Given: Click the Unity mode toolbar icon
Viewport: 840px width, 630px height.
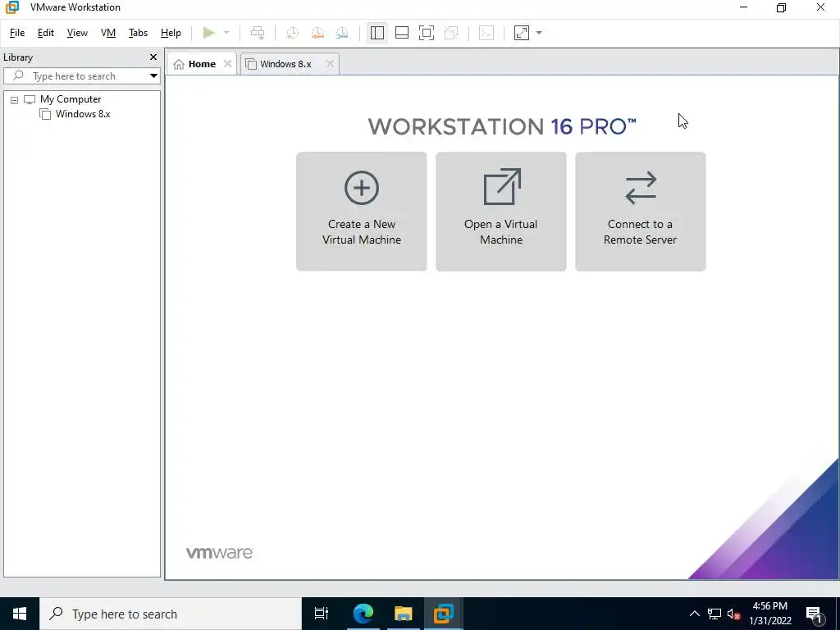Looking at the screenshot, I should pos(452,33).
